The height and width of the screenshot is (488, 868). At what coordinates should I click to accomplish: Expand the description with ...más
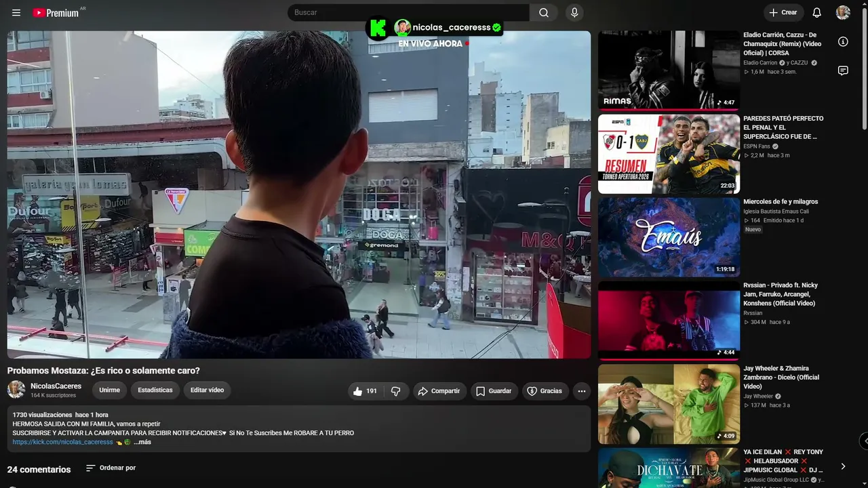(142, 442)
